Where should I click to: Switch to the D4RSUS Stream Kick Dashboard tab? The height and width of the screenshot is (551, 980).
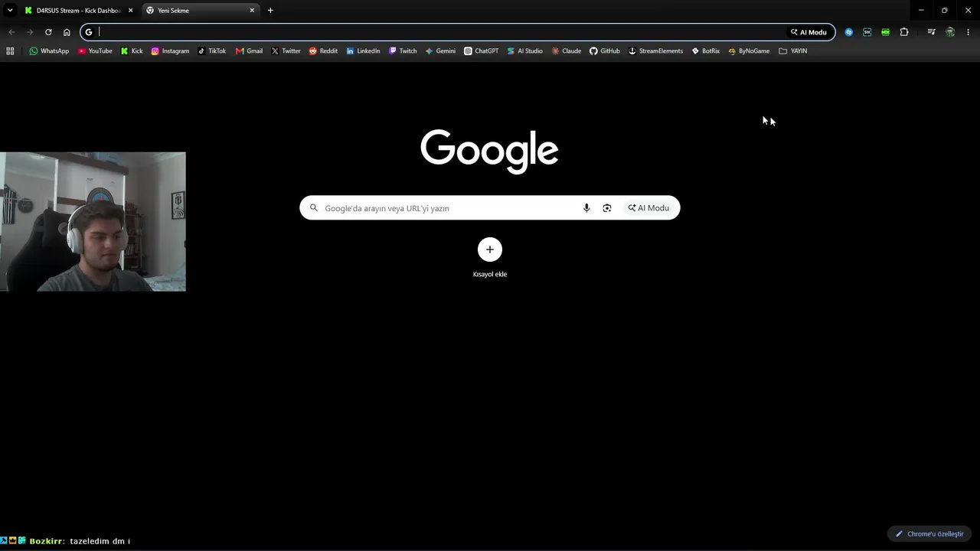point(78,11)
